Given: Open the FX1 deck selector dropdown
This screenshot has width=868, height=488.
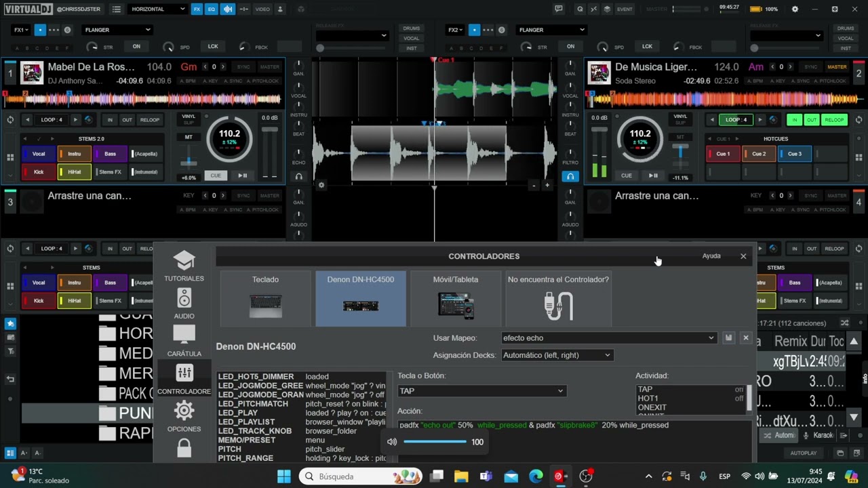Looking at the screenshot, I should click(21, 30).
